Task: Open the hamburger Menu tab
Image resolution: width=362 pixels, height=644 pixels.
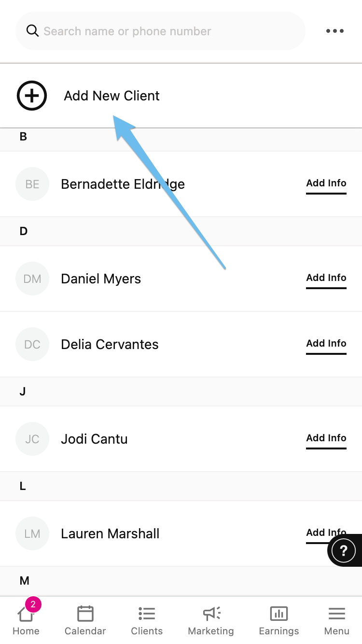Action: coord(336,620)
